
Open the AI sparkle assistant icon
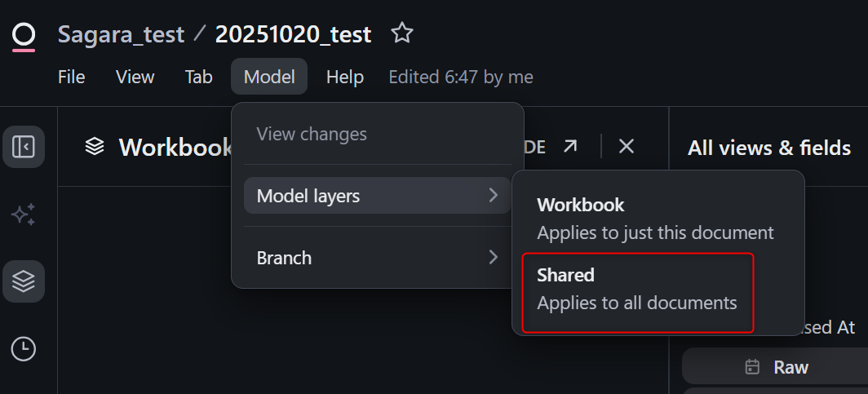pyautogui.click(x=24, y=215)
